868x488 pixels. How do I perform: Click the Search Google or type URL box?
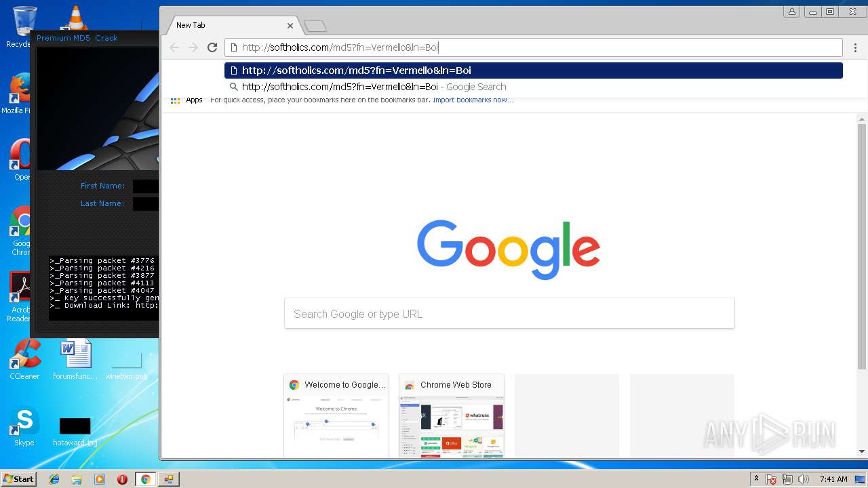(509, 314)
